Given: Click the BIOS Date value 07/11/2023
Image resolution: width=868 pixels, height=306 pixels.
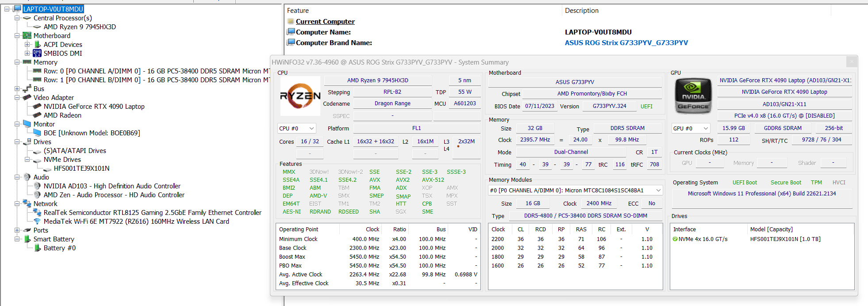Looking at the screenshot, I should coord(539,106).
